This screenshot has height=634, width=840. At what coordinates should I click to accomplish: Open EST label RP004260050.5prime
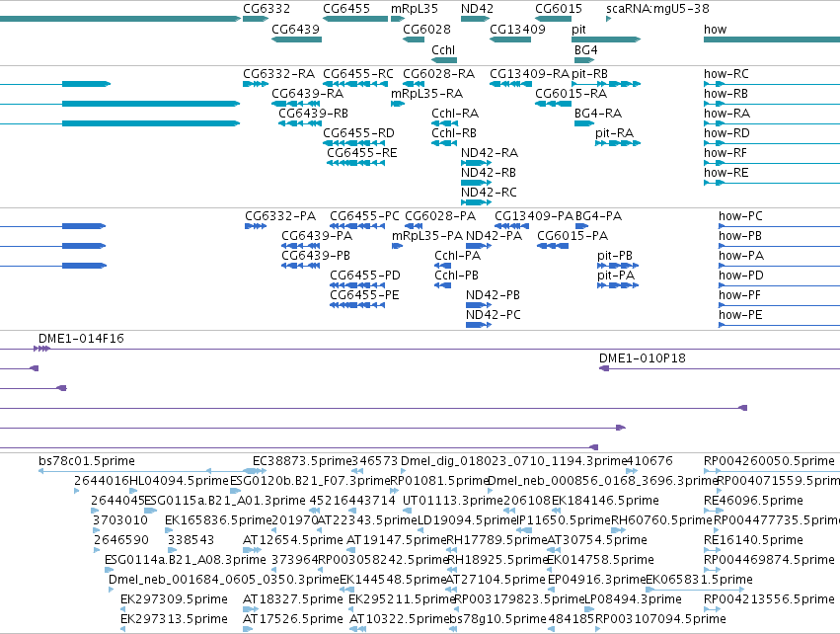click(769, 461)
